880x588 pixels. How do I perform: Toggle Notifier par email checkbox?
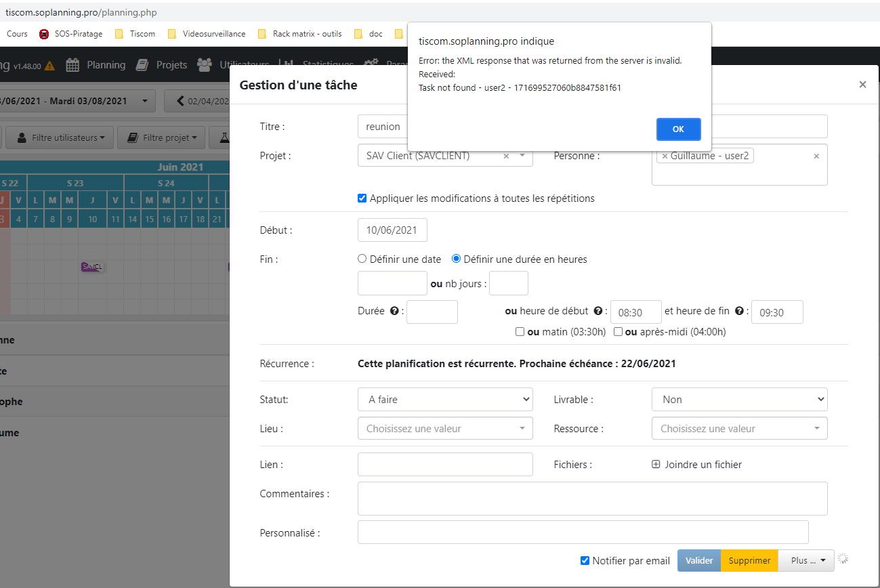tap(585, 561)
